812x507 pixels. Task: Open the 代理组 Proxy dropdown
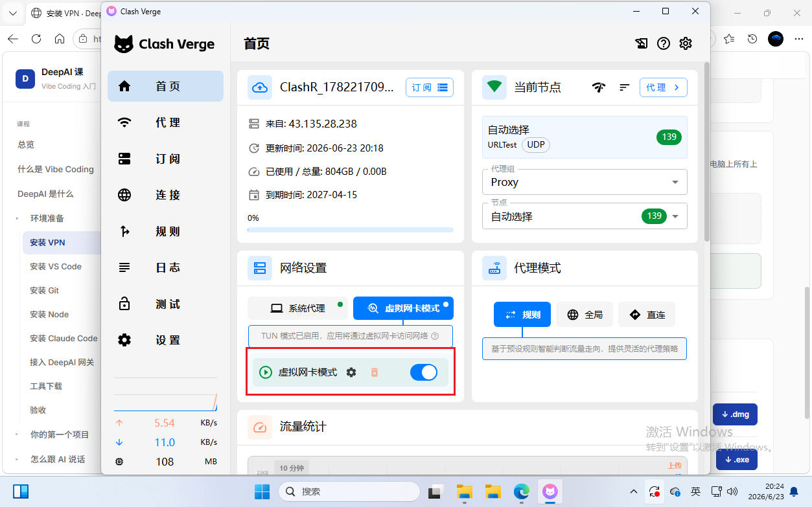(585, 182)
